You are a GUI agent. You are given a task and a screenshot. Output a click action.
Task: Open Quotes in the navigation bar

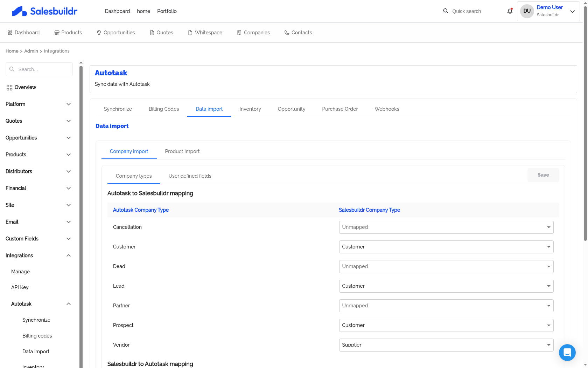161,33
